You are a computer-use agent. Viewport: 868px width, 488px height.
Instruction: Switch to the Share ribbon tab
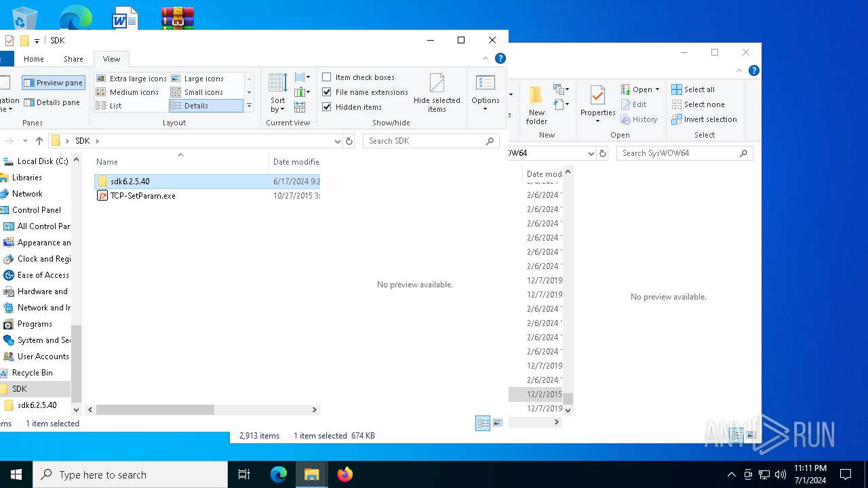point(73,59)
